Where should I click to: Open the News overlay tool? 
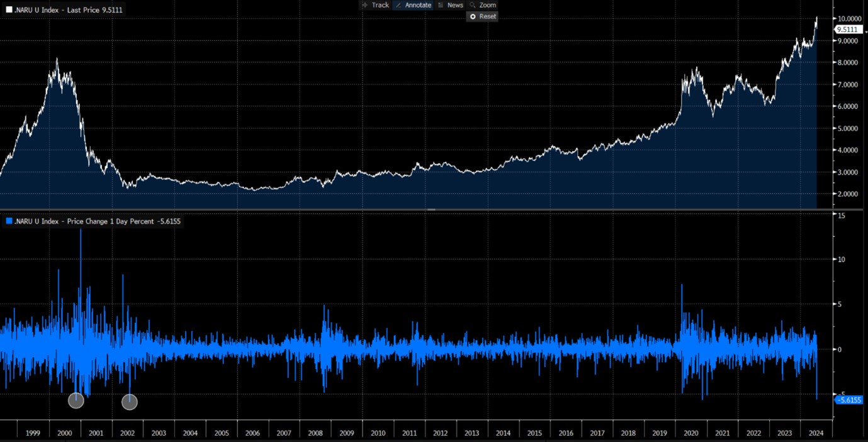click(x=450, y=5)
